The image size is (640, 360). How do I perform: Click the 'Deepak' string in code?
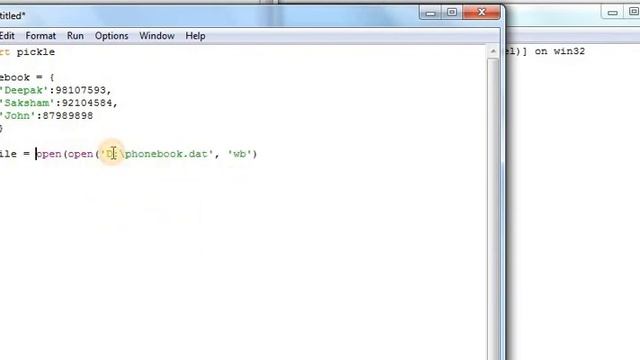pos(24,90)
